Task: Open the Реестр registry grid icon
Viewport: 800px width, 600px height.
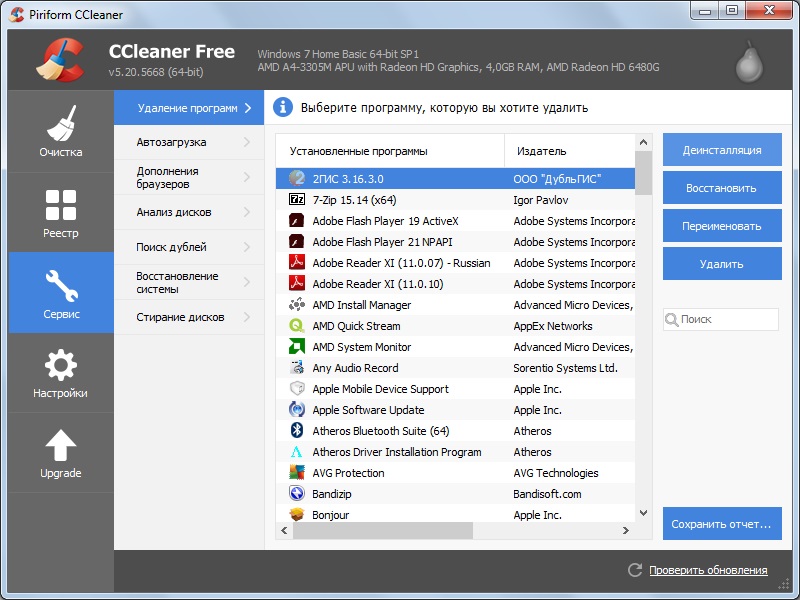Action: pos(61,204)
